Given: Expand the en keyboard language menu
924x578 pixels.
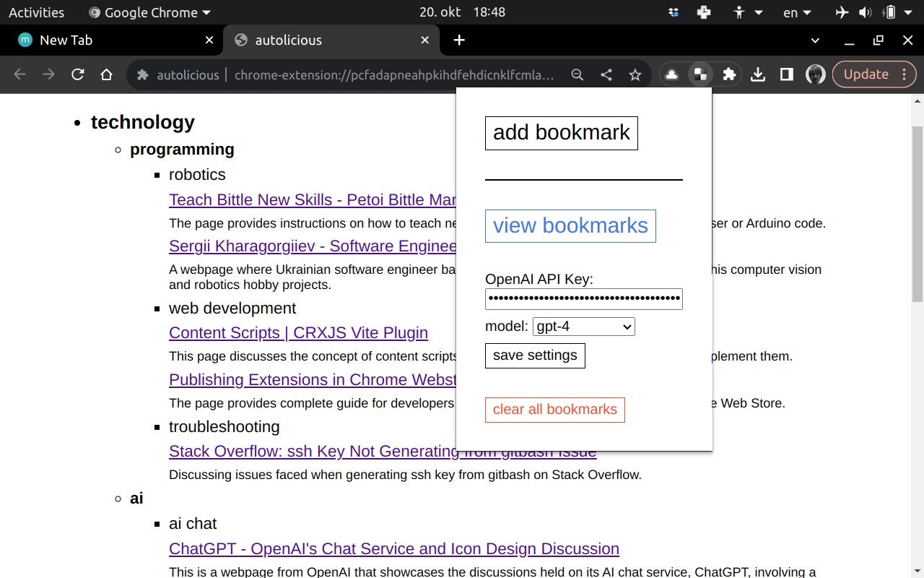Looking at the screenshot, I should coord(797,12).
